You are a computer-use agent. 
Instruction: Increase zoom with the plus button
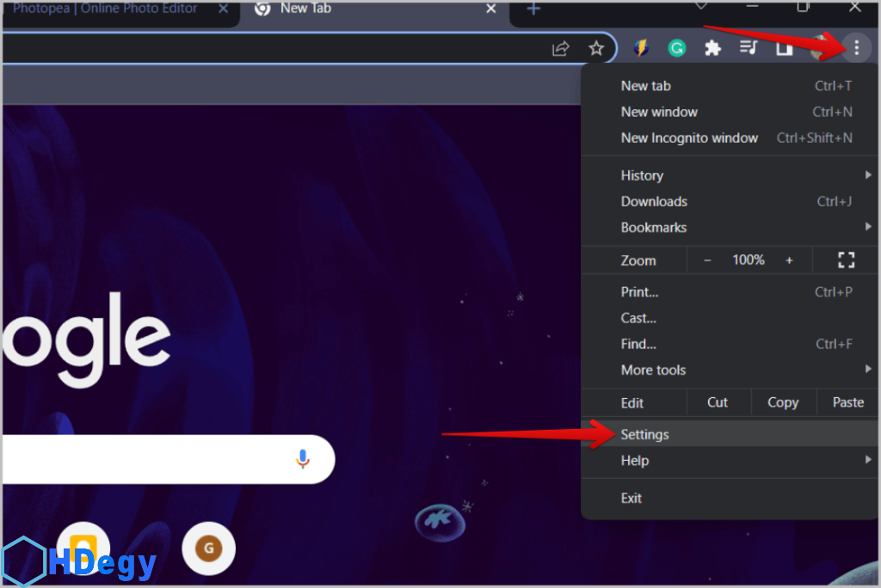[x=789, y=260]
